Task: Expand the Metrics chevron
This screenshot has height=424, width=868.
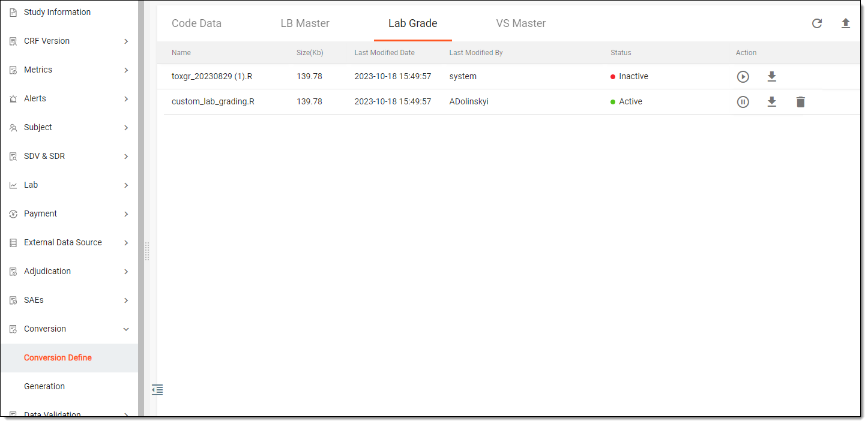Action: click(126, 70)
